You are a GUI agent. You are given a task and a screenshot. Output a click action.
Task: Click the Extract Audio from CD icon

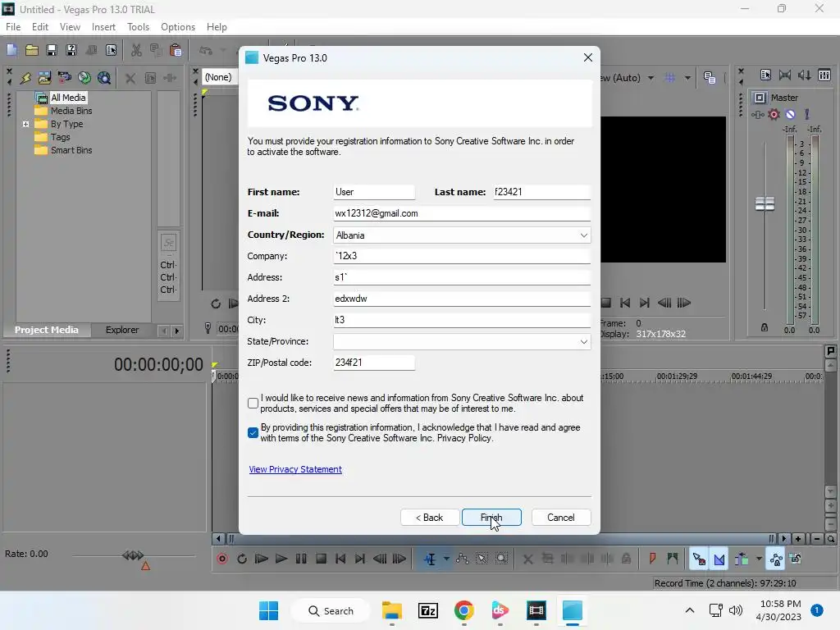84,78
